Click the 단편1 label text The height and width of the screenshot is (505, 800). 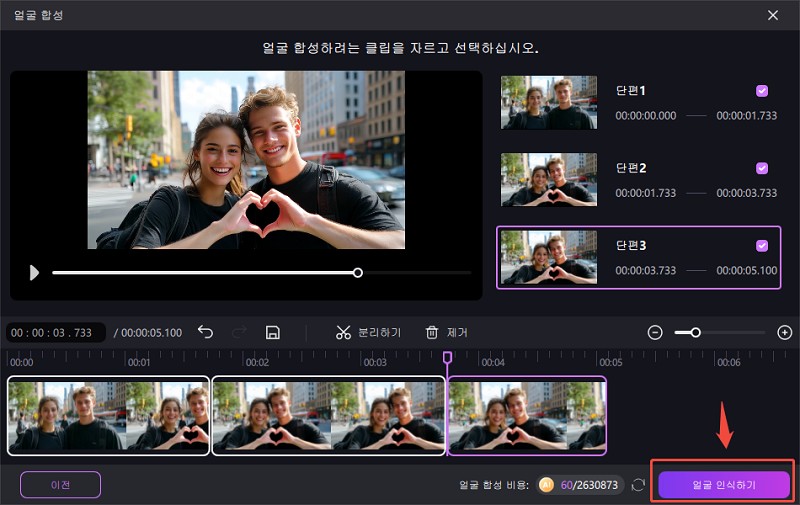coord(631,90)
